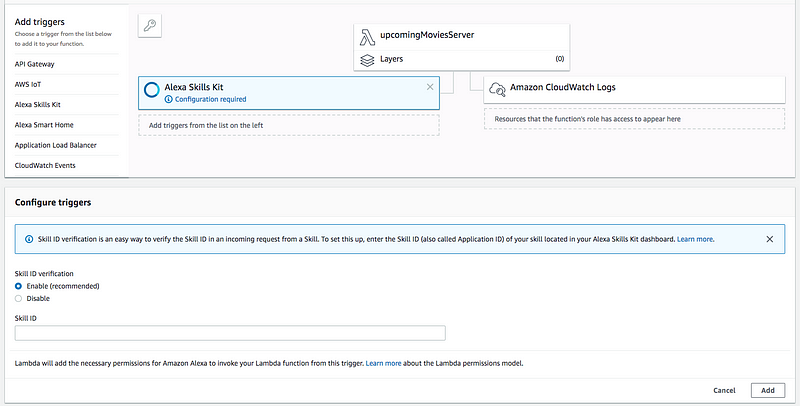Click the Cancel button
Viewport: 800px width, 406px height.
[x=724, y=390]
